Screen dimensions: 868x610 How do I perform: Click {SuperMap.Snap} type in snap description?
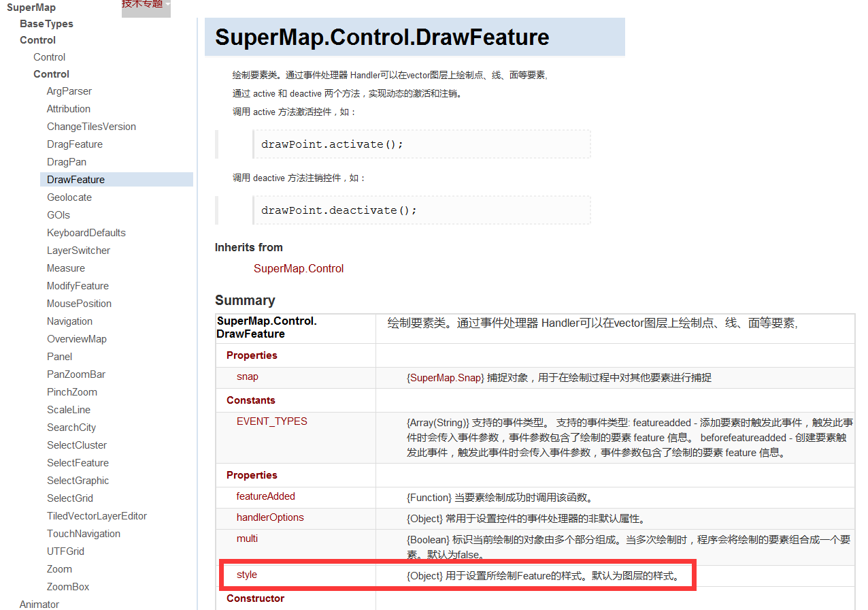[446, 378]
